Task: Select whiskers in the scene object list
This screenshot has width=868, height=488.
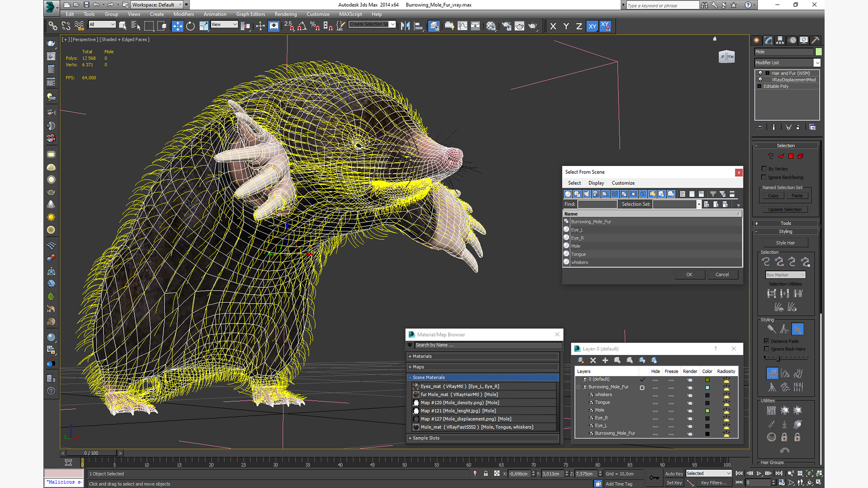Action: click(580, 263)
